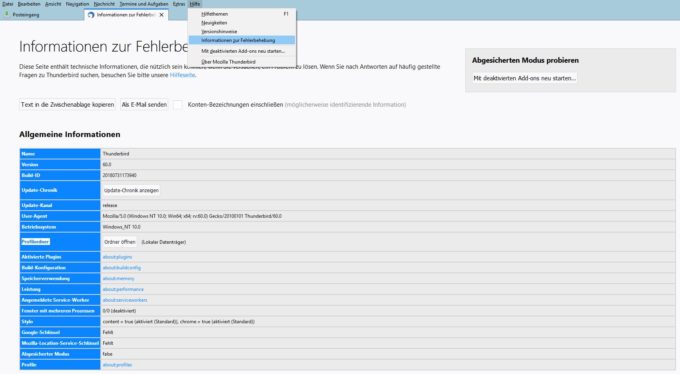The width and height of the screenshot is (680, 374).
Task: Choose menu entry Mit deaktivierten Add-ons neu starten
Action: click(x=242, y=51)
